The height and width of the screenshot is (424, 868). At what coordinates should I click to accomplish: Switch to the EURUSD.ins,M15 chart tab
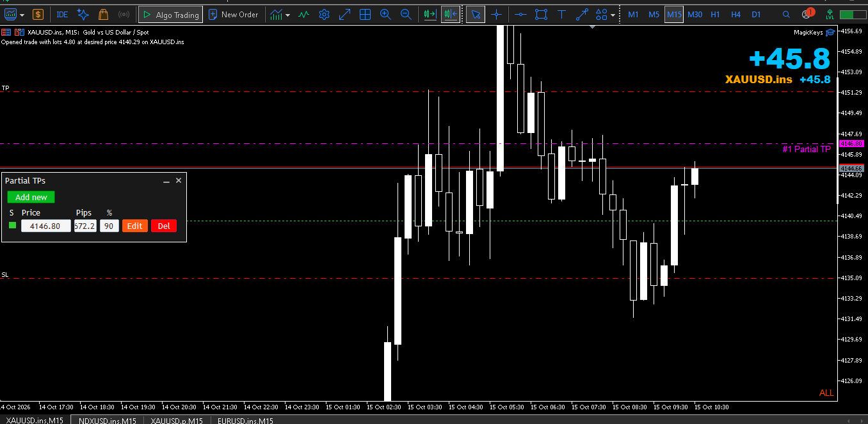pyautogui.click(x=245, y=420)
